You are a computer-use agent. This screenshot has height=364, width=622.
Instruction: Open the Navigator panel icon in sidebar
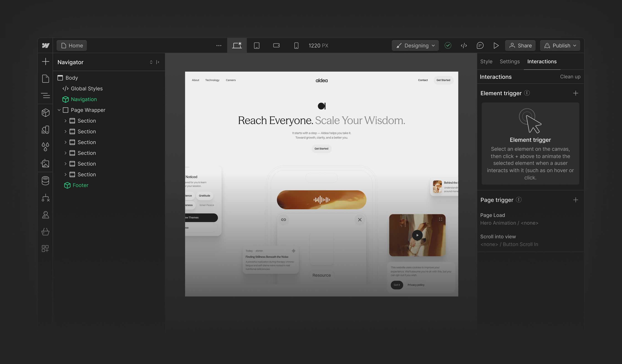(x=45, y=96)
